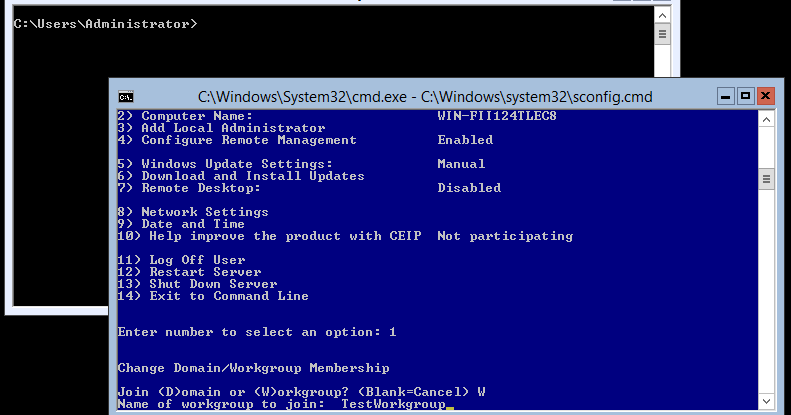
Task: Click the background command prompt scrollbar thumb
Action: point(663,32)
